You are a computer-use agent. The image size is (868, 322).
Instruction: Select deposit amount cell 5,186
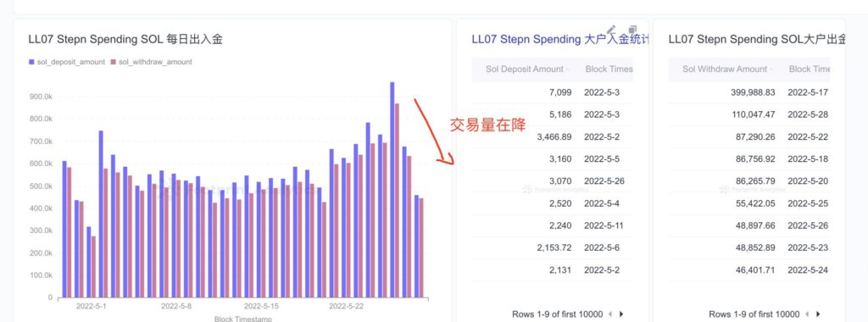(x=561, y=114)
